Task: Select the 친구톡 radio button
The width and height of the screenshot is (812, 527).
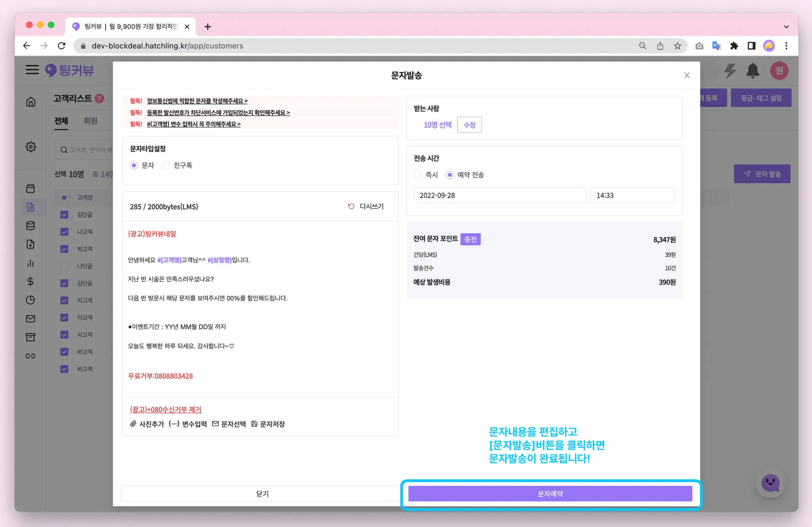Action: tap(166, 165)
